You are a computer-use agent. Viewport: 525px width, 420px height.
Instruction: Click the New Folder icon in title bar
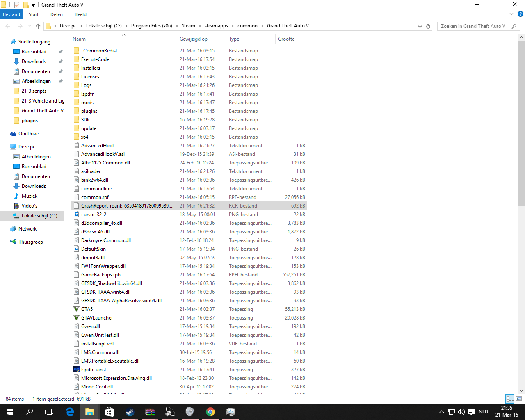[26, 5]
